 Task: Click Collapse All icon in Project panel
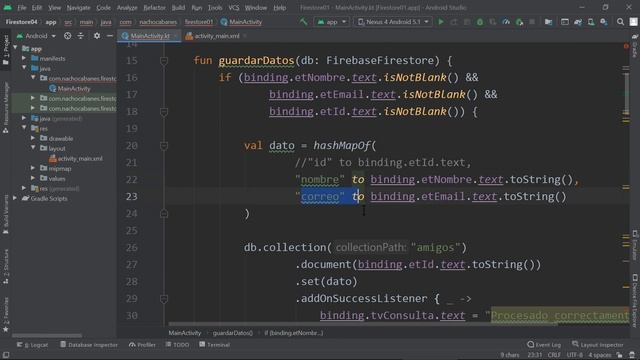[80, 36]
